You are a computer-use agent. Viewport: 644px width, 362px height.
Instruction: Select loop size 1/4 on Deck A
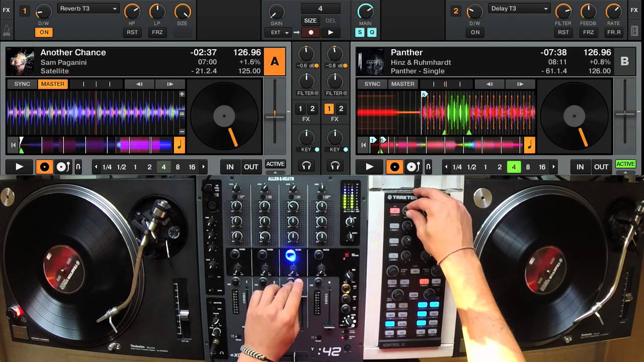click(107, 167)
